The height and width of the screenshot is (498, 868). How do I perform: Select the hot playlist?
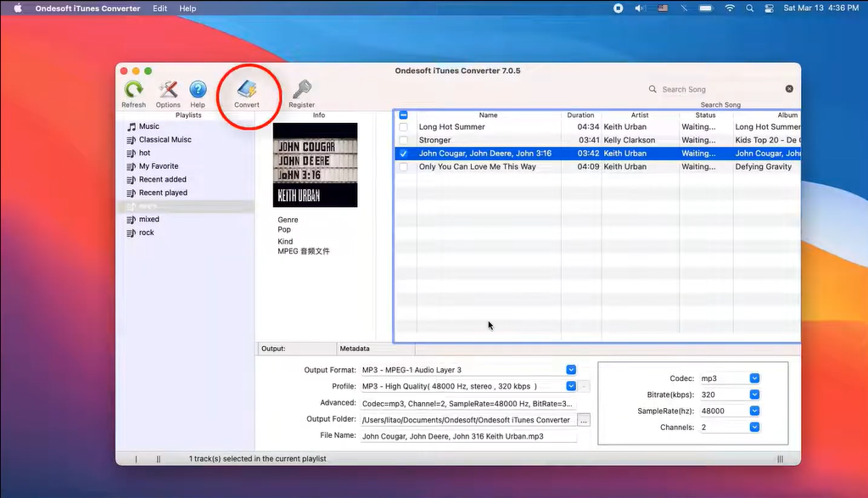point(144,154)
